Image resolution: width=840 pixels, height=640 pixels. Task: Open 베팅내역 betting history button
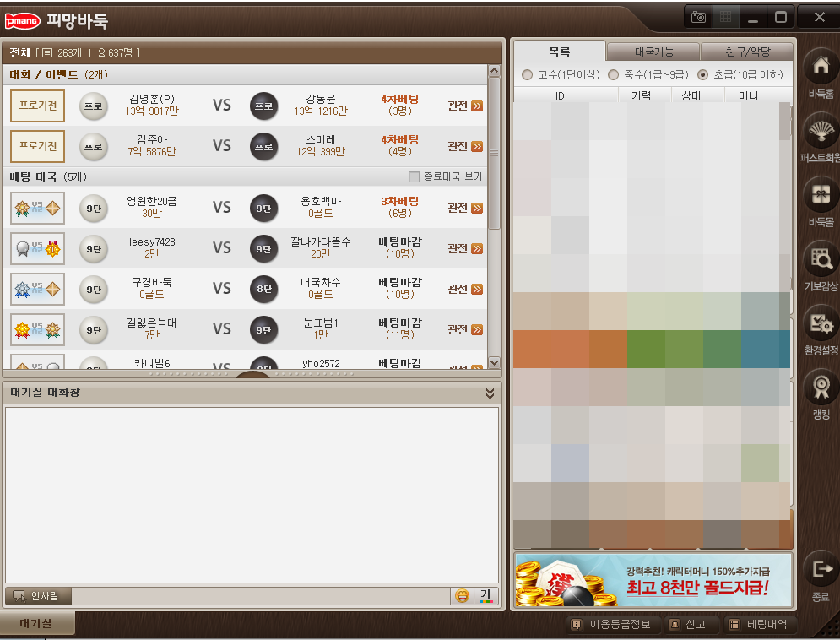760,625
